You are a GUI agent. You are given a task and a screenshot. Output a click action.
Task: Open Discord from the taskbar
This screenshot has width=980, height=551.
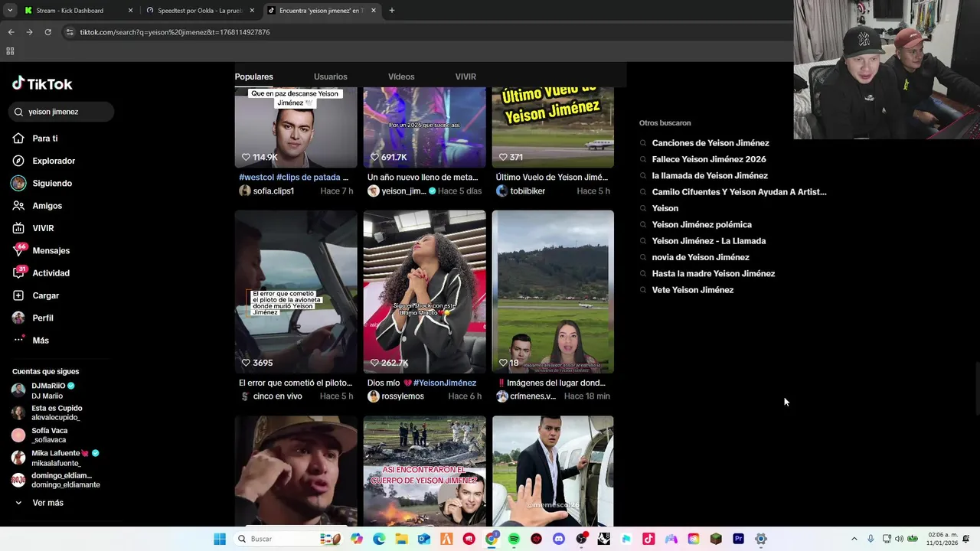click(559, 539)
